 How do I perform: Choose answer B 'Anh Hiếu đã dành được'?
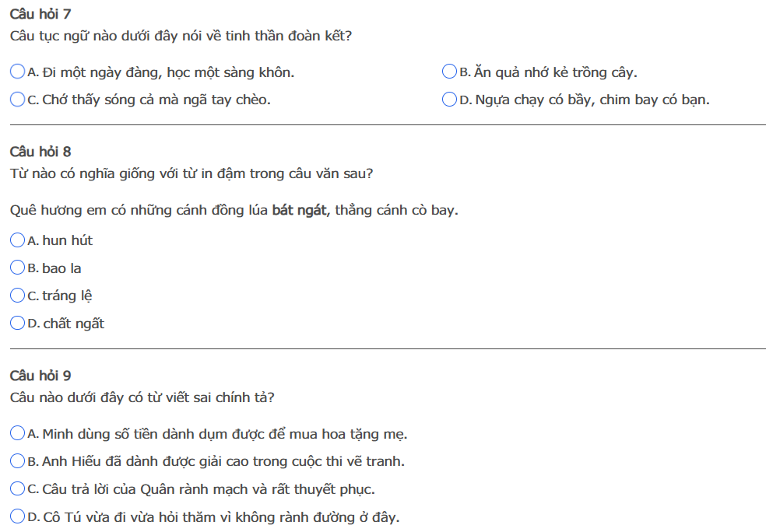point(17,461)
